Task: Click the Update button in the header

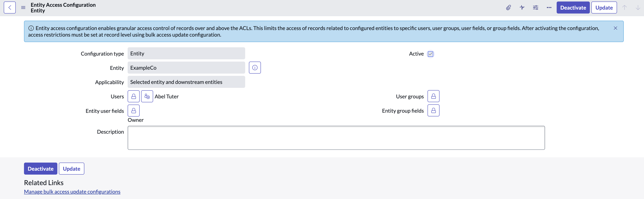Action: [x=604, y=8]
